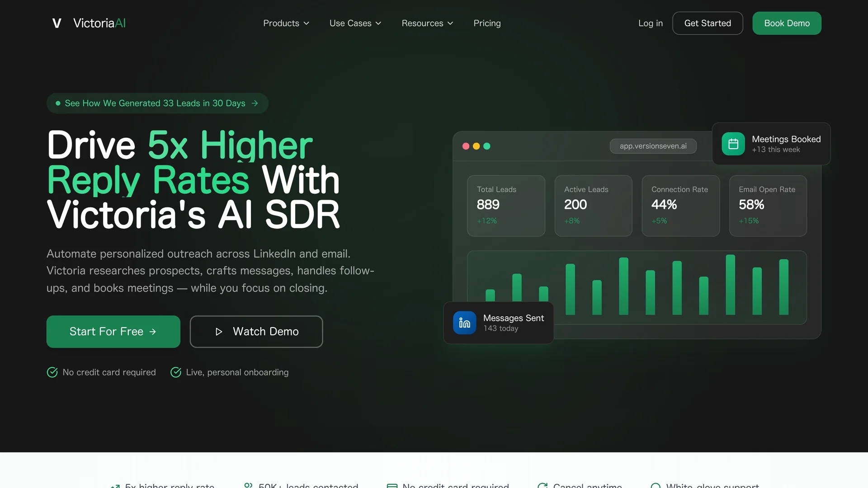The height and width of the screenshot is (488, 868).
Task: Select the Total Leads 889 card
Action: 506,206
